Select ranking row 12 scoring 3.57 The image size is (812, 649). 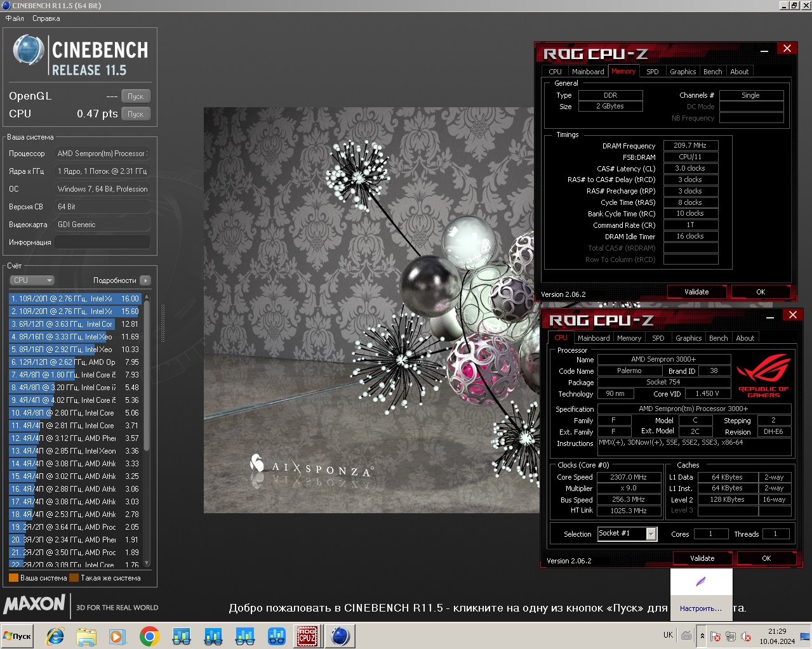75,438
